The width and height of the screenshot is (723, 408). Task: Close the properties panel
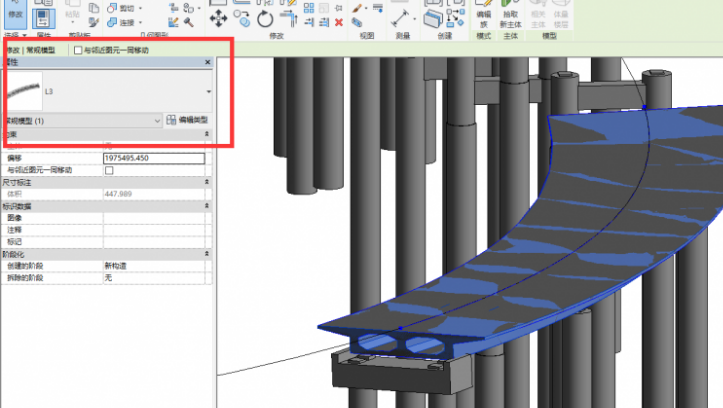[207, 62]
